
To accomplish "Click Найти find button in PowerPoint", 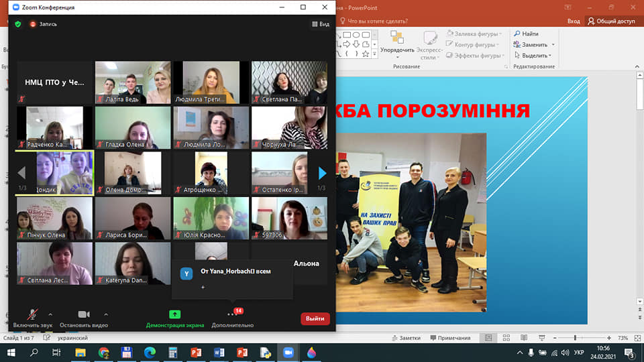I will [526, 34].
